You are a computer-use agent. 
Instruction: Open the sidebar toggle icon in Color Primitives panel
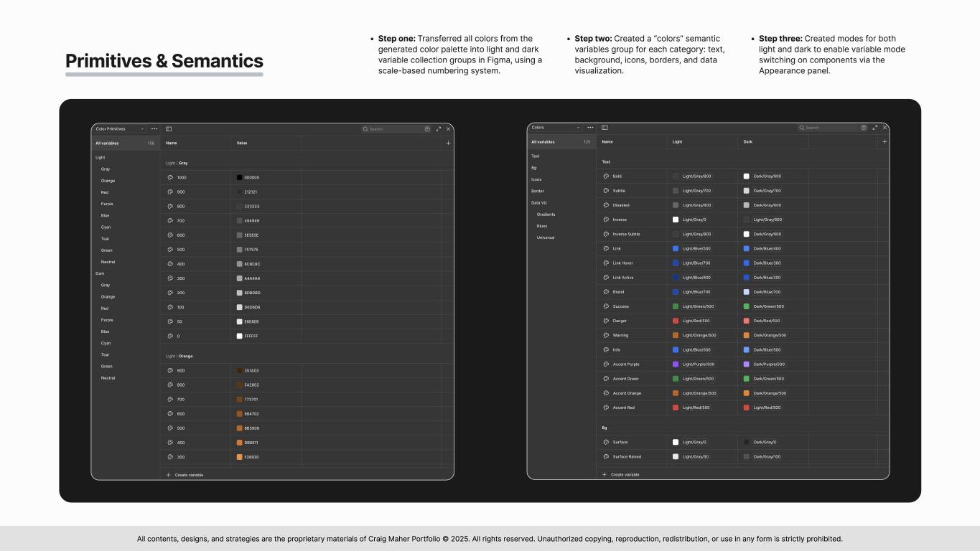168,128
